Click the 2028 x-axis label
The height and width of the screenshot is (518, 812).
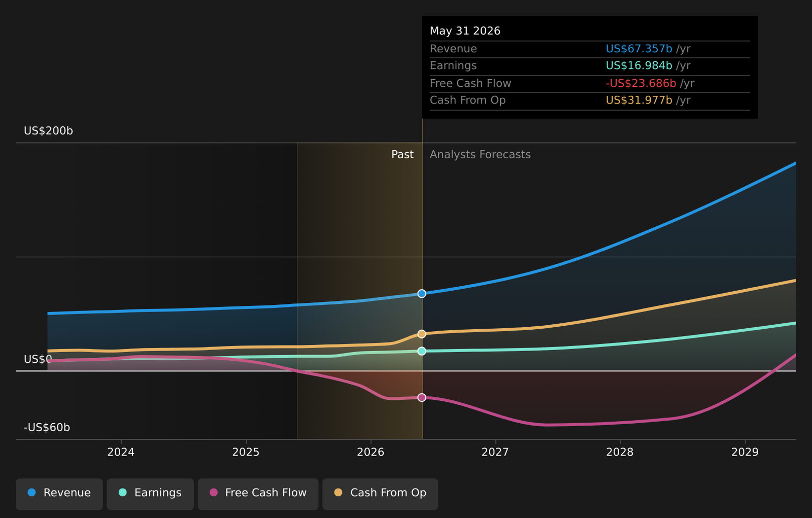tap(620, 452)
